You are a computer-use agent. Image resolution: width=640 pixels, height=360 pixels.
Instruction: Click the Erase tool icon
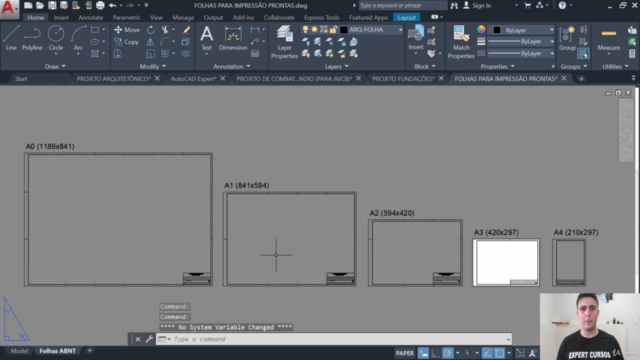[x=186, y=30]
